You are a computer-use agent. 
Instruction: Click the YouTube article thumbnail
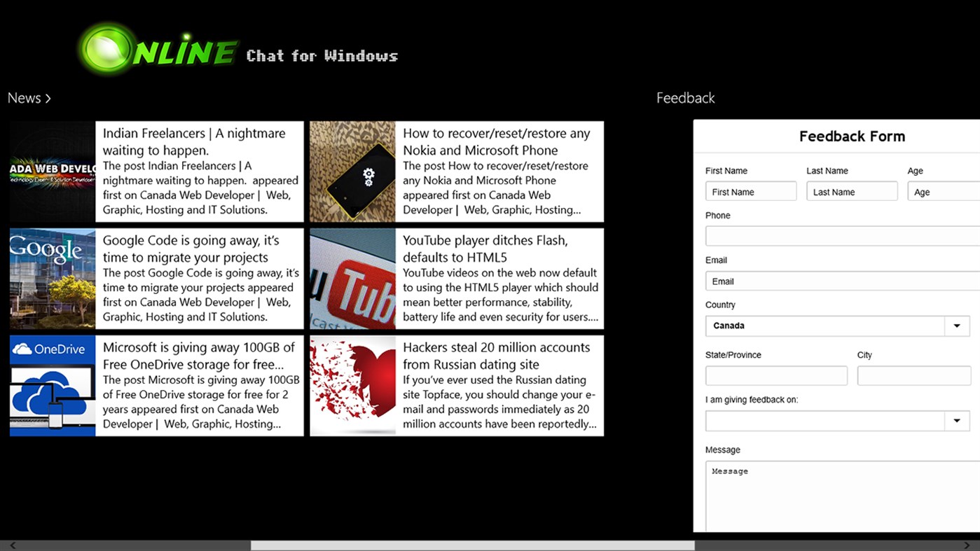[x=352, y=278]
